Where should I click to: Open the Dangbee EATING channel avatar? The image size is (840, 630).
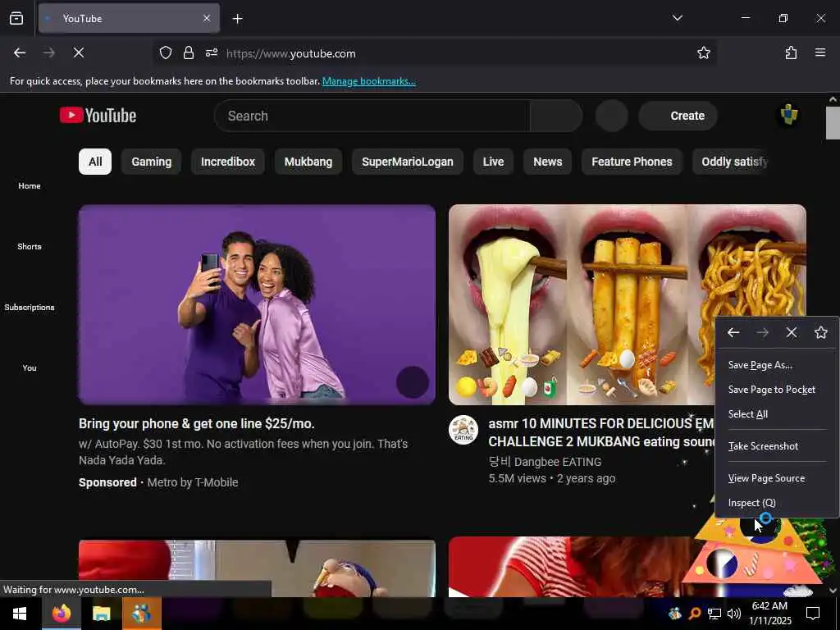[463, 430]
